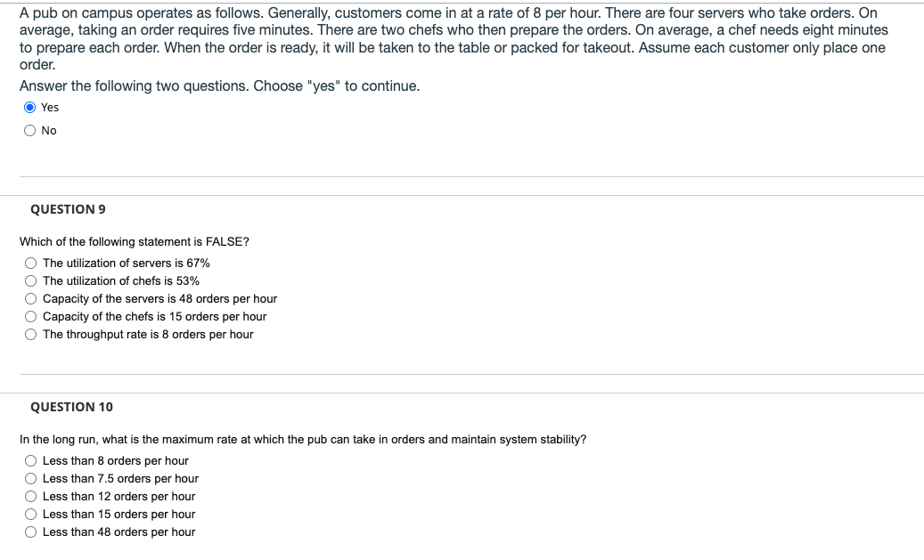Select Less than 12 orders per hour
924x560 pixels.
[30, 497]
